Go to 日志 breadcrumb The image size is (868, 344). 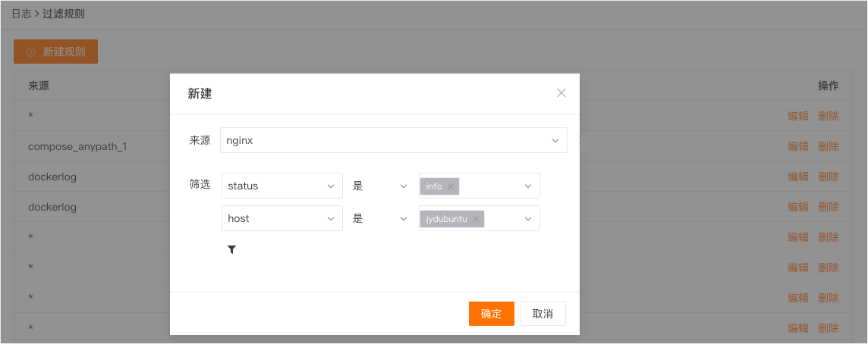pos(21,14)
